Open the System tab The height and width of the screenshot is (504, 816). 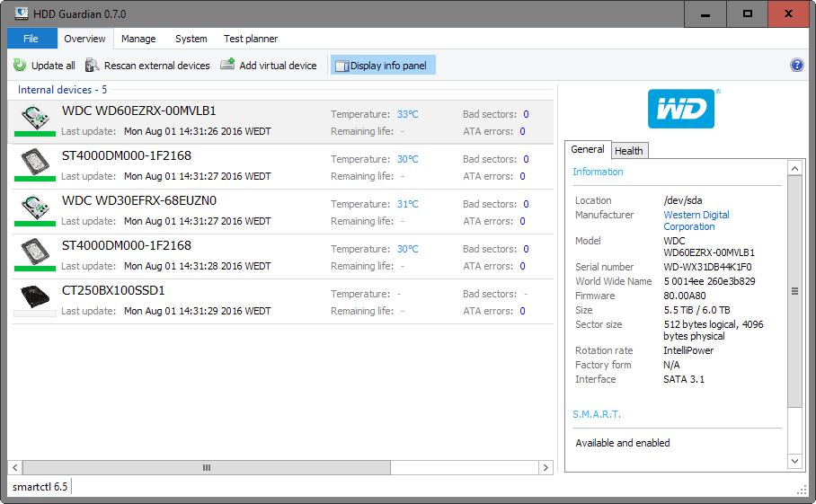coord(191,39)
